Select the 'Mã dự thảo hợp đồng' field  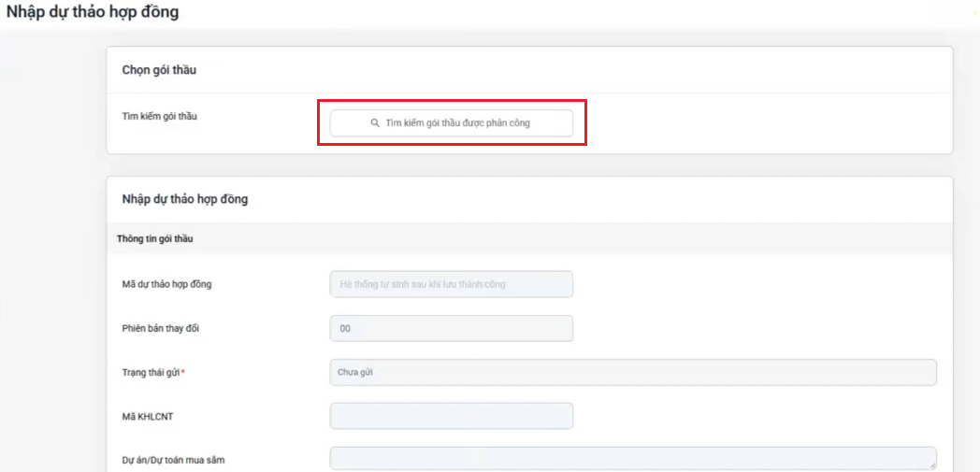pyautogui.click(x=452, y=284)
